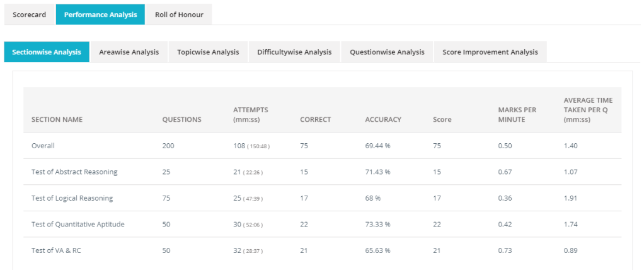View the Questionwise Analysis tab
Screen dimensions: 644x270
click(x=387, y=52)
